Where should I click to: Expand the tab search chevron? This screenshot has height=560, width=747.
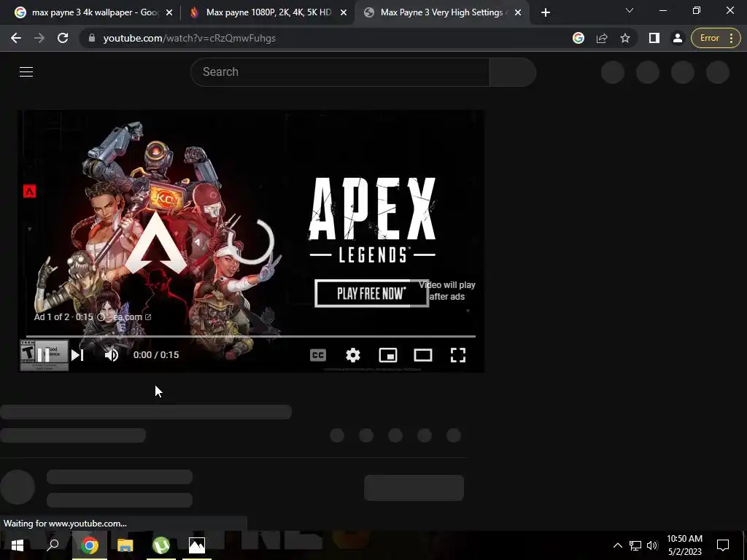[630, 10]
